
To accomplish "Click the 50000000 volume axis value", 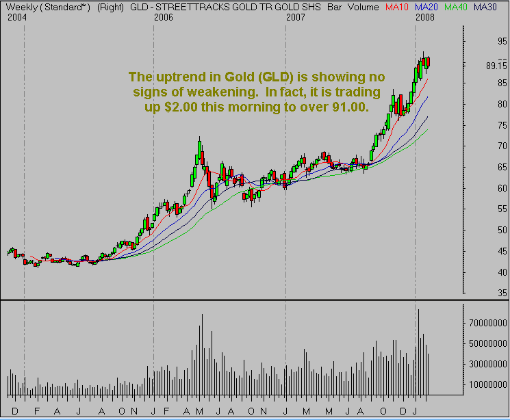I will click(487, 343).
